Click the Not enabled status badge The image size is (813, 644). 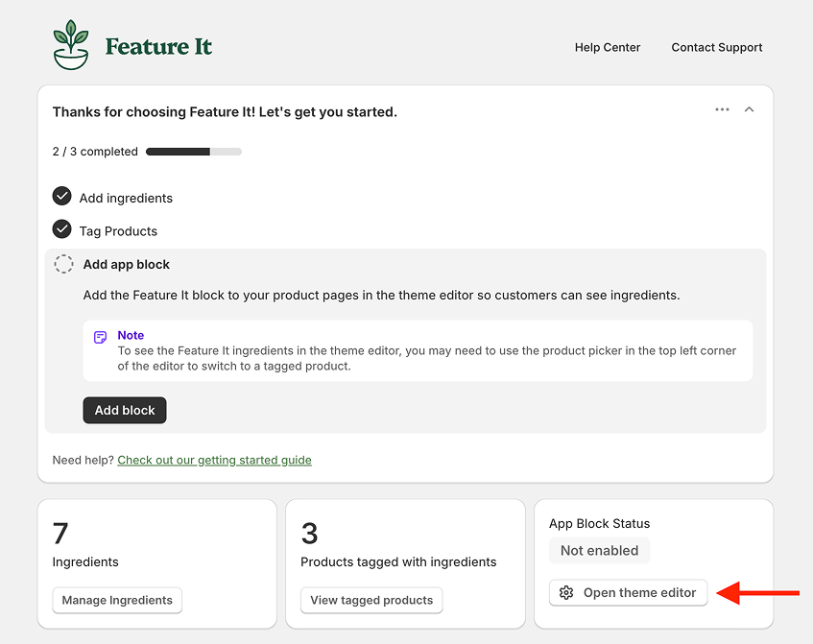pyautogui.click(x=599, y=551)
